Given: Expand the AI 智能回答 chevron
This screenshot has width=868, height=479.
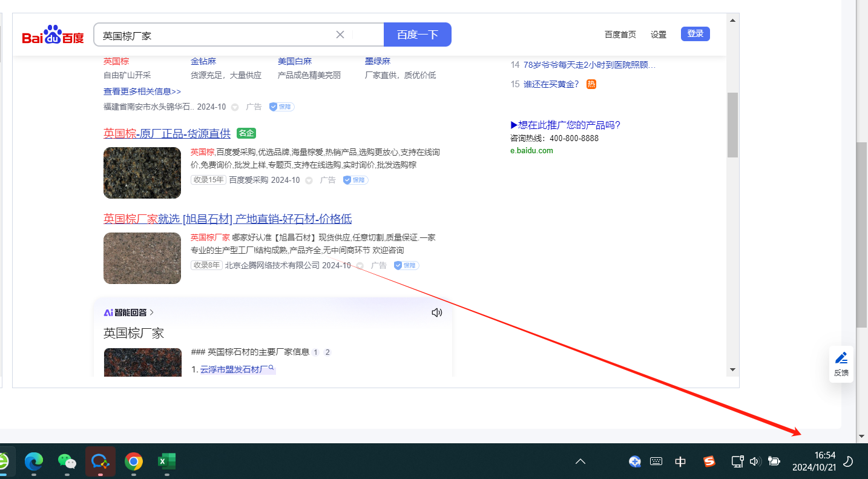Looking at the screenshot, I should tap(152, 312).
